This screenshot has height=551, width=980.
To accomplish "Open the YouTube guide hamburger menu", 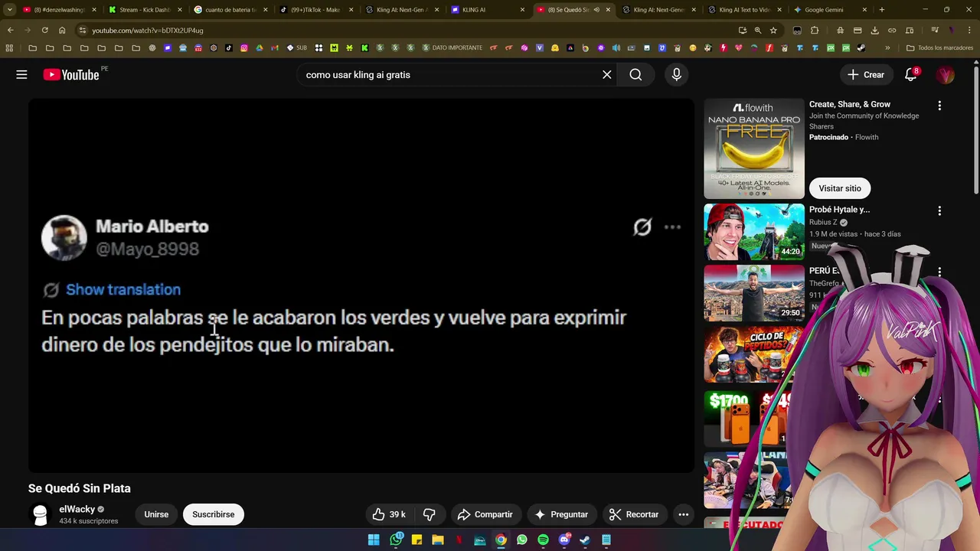I will pyautogui.click(x=21, y=74).
